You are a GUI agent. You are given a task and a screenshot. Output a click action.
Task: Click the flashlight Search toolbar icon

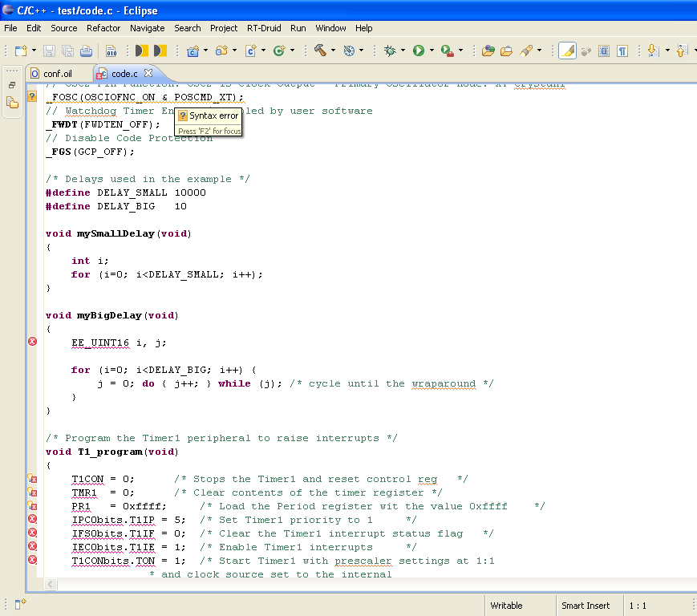pyautogui.click(x=526, y=51)
